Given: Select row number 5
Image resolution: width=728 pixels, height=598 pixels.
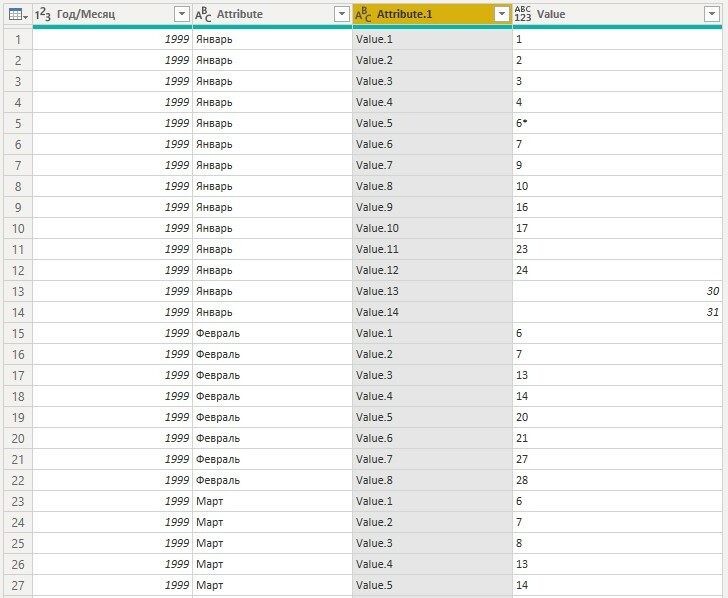Looking at the screenshot, I should point(18,124).
